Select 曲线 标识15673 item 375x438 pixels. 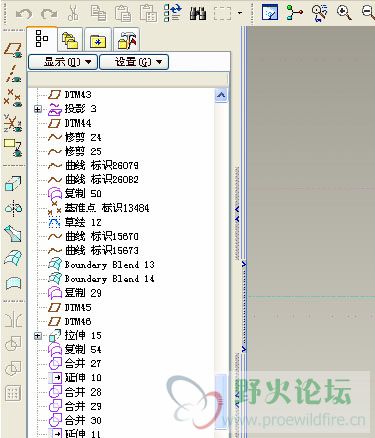(x=101, y=251)
